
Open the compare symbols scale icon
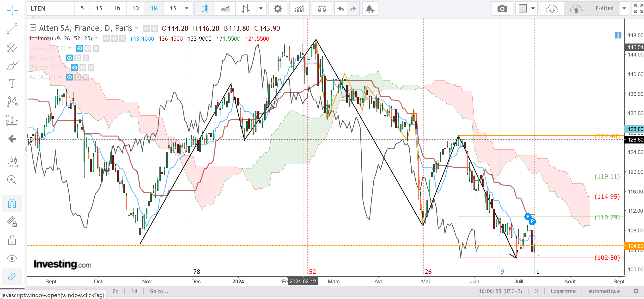pyautogui.click(x=322, y=8)
